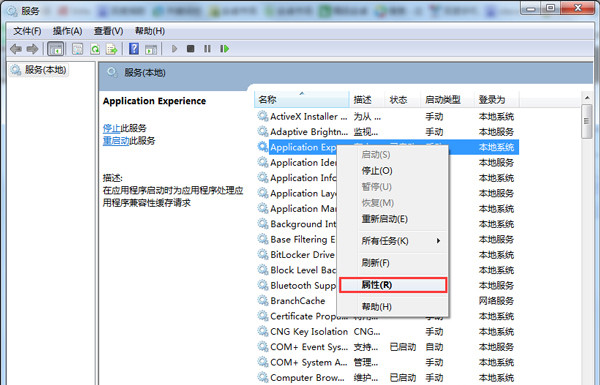The width and height of the screenshot is (600, 385).
Task: Open the 查看(V) menu
Action: [x=109, y=31]
